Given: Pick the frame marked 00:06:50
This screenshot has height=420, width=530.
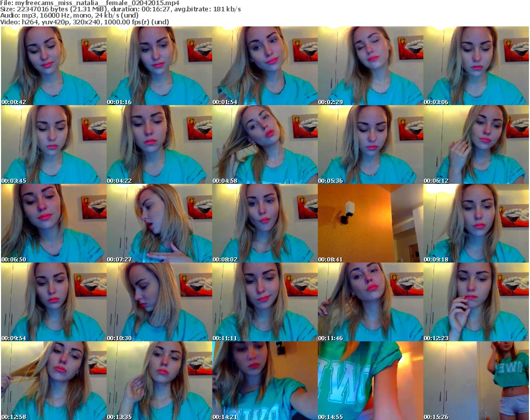Looking at the screenshot, I should point(54,223).
